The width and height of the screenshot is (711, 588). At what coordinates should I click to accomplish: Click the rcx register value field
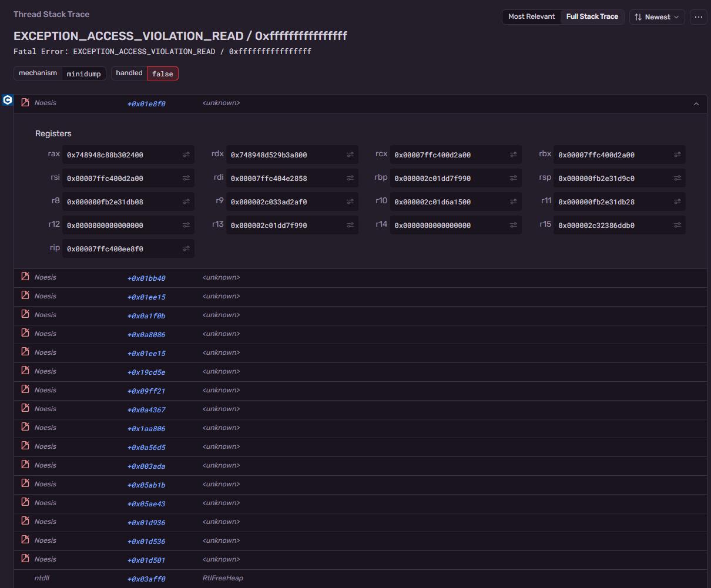point(456,155)
